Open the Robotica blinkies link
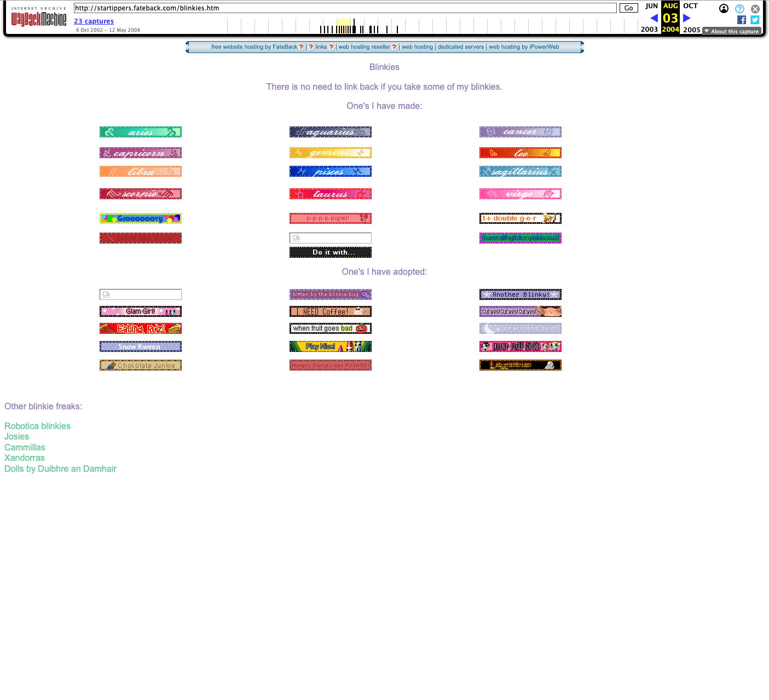The image size is (769, 700). [37, 426]
